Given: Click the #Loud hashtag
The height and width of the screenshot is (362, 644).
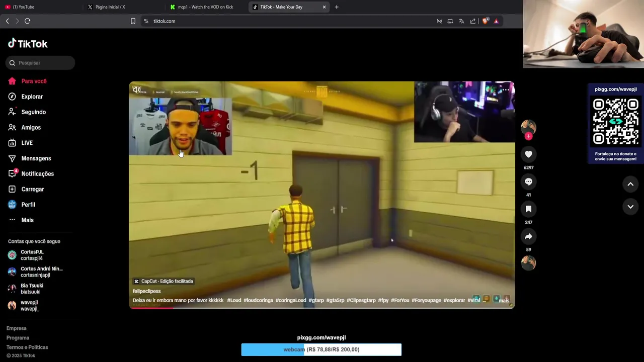Looking at the screenshot, I should (234, 300).
